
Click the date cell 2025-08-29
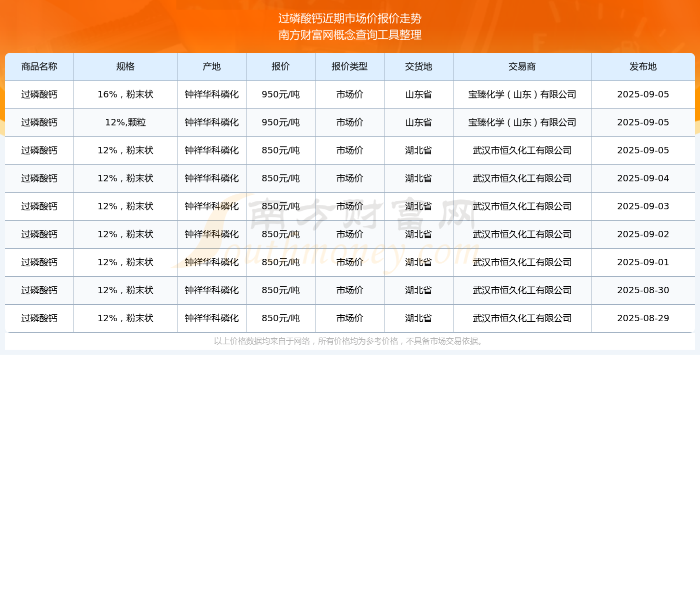point(643,318)
